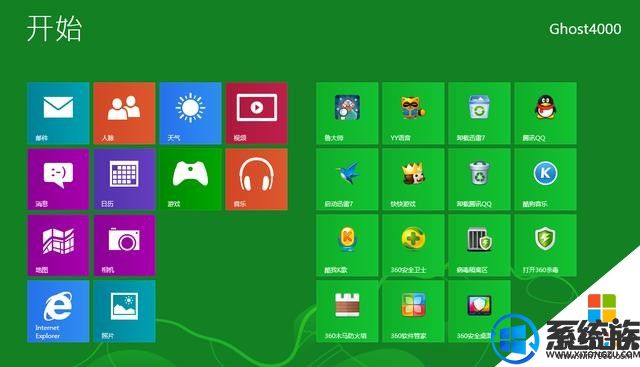Click the Ghost4000 user account name

tap(585, 29)
